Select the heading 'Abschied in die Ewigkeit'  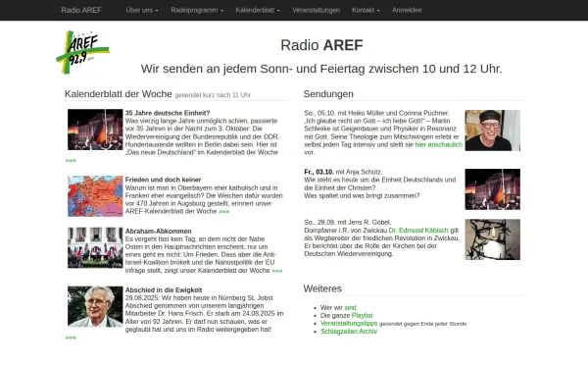click(x=164, y=289)
